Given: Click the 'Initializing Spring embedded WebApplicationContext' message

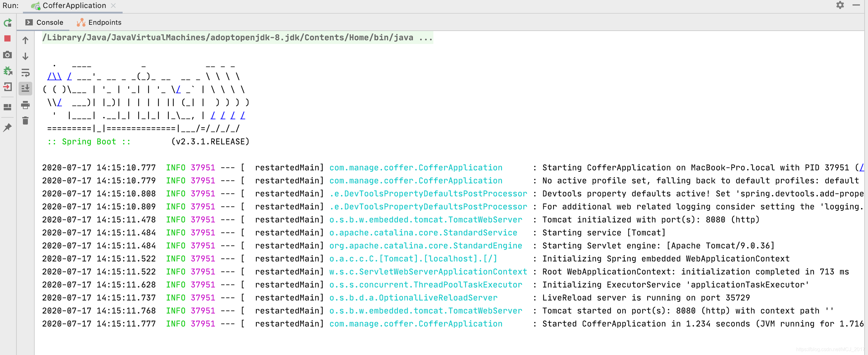Looking at the screenshot, I should click(666, 259).
